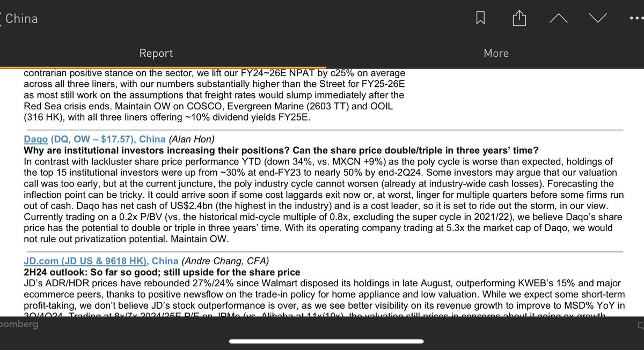Viewport: 644px width, 350px height.
Task: Tap the Bloomberg logo at bottom left
Action: click(19, 325)
